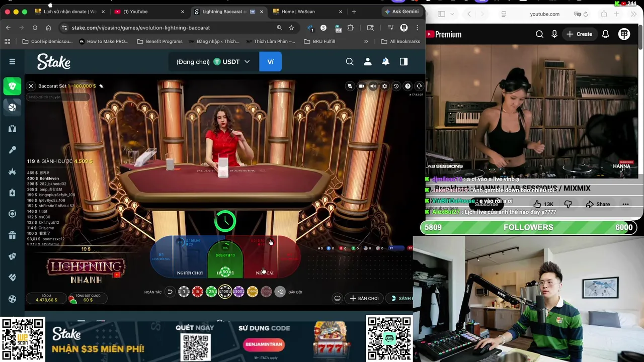Expand the Safari sidebar dropdown chevron
Image resolution: width=644 pixels, height=362 pixels.
click(452, 14)
